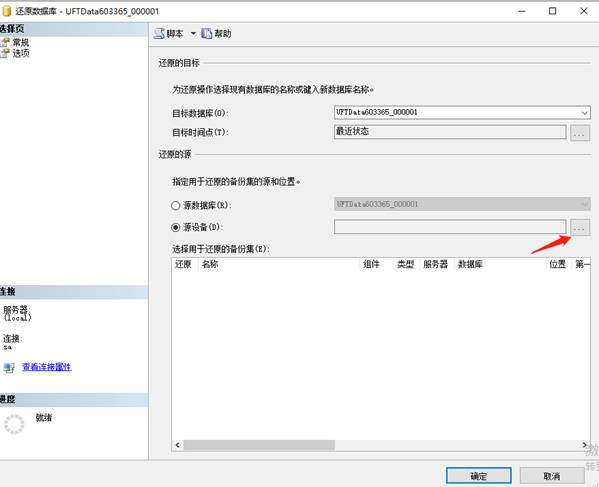The height and width of the screenshot is (487, 599).
Task: Click the 取消 button
Action: click(x=552, y=476)
